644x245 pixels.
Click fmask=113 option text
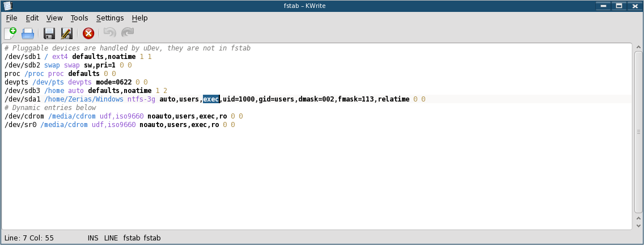click(x=356, y=99)
